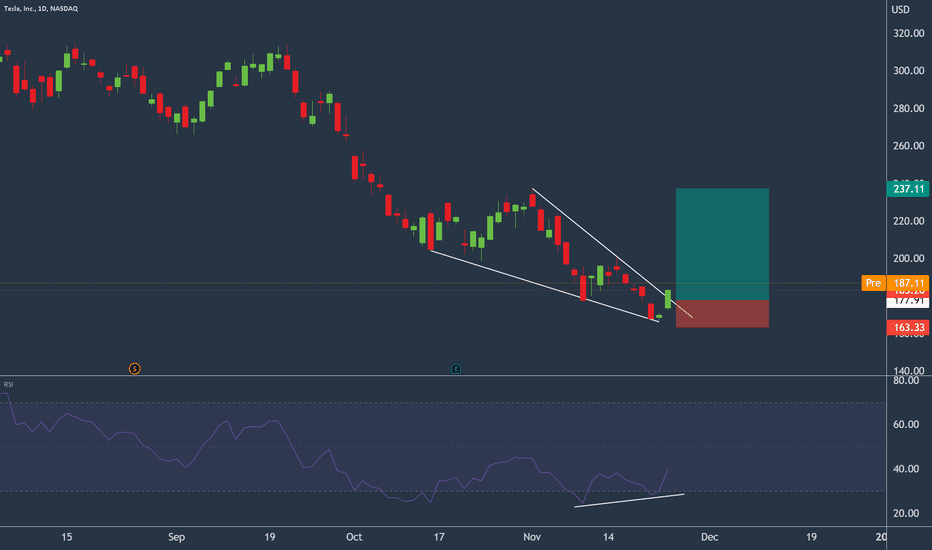932x550 pixels.
Task: Click the earnings 'E' marker icon
Action: pos(456,369)
